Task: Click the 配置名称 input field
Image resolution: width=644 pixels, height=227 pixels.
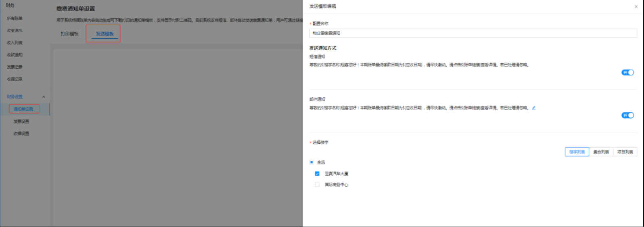Action: point(473,33)
